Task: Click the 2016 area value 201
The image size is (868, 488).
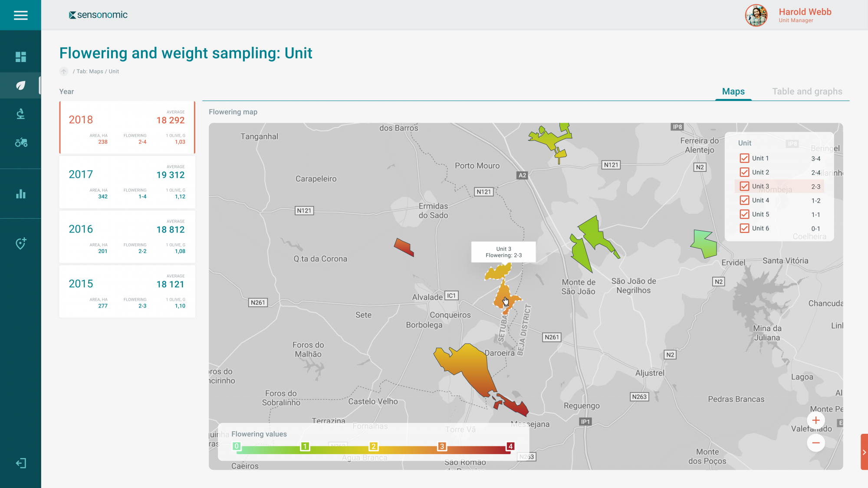Action: click(103, 251)
